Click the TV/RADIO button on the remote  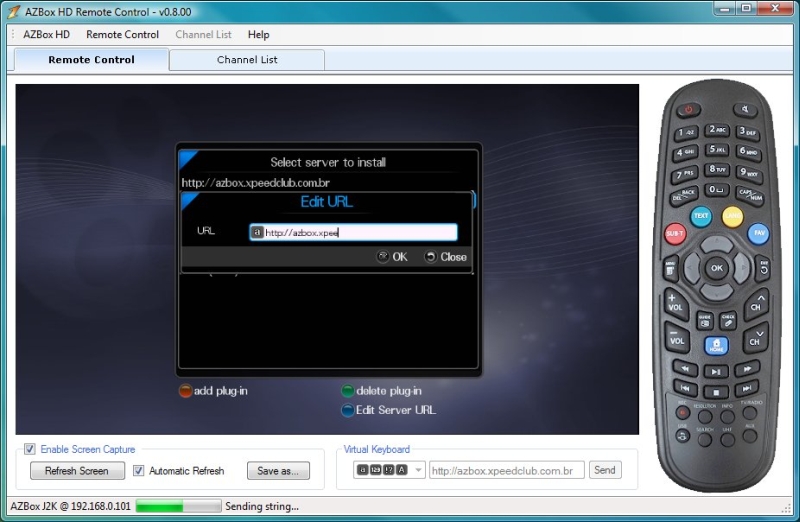tap(750, 412)
